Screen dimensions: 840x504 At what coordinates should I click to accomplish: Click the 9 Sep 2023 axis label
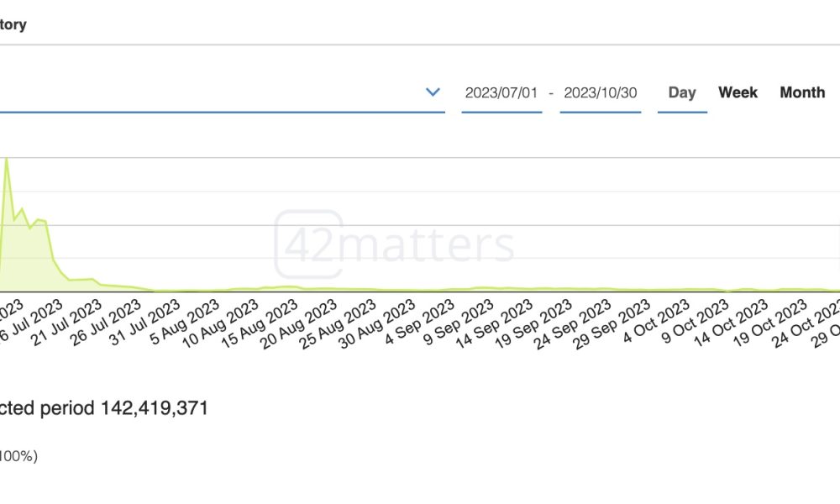tap(459, 322)
